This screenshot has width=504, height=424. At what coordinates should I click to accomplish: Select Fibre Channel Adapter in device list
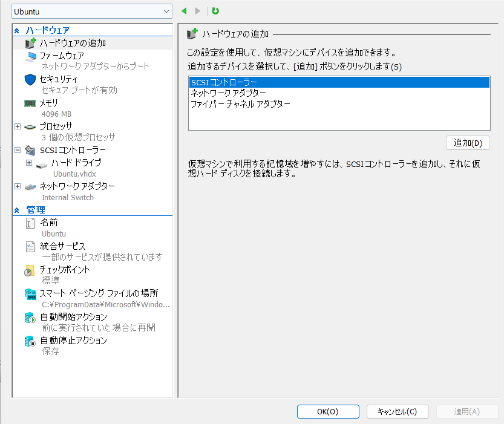click(x=240, y=104)
